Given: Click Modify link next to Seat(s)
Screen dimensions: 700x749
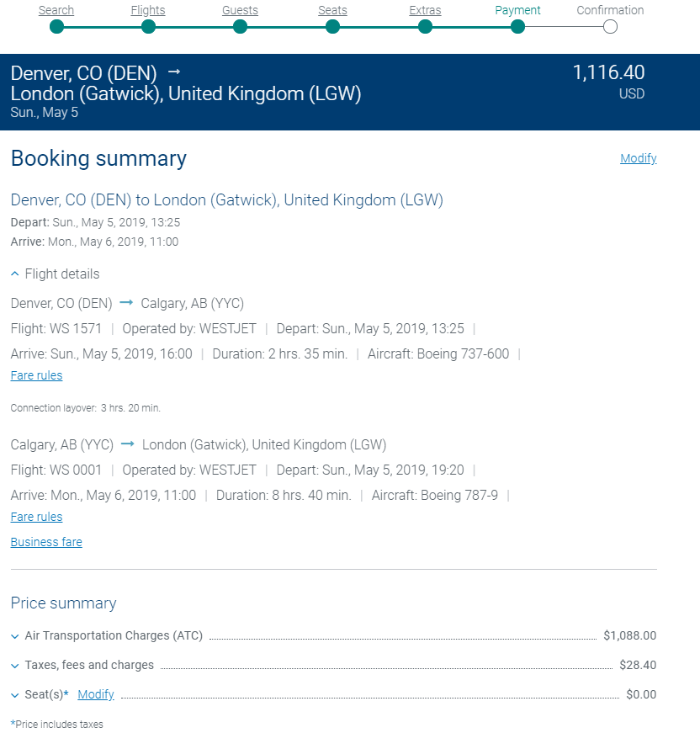Looking at the screenshot, I should [95, 694].
